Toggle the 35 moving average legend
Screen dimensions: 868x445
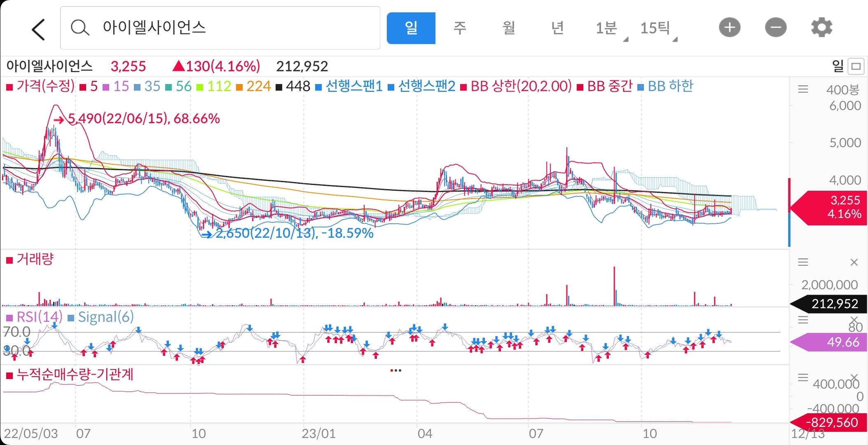[x=147, y=86]
